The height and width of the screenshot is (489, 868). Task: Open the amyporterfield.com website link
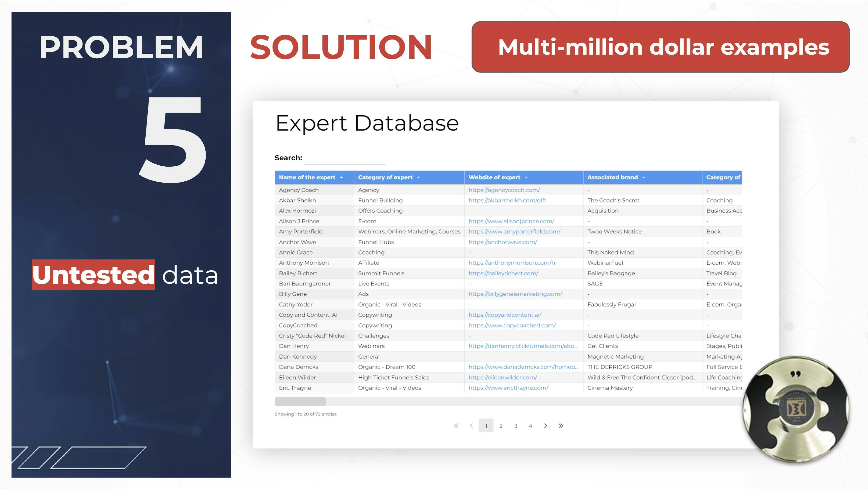click(514, 231)
